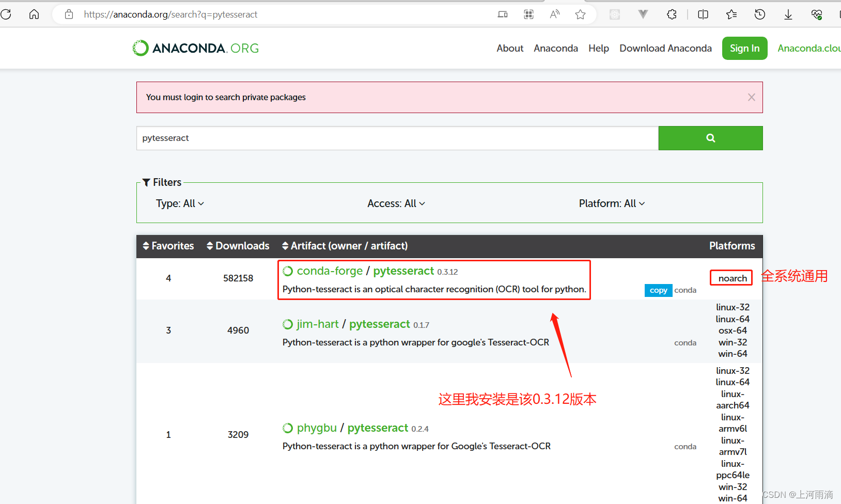Image resolution: width=841 pixels, height=504 pixels.
Task: Open the app-available screen icon in address bar
Action: pos(503,14)
